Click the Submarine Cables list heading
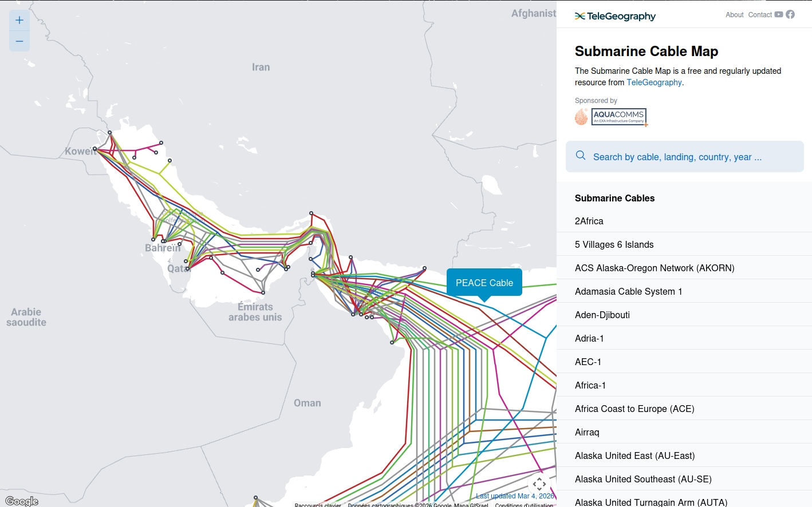 click(614, 198)
